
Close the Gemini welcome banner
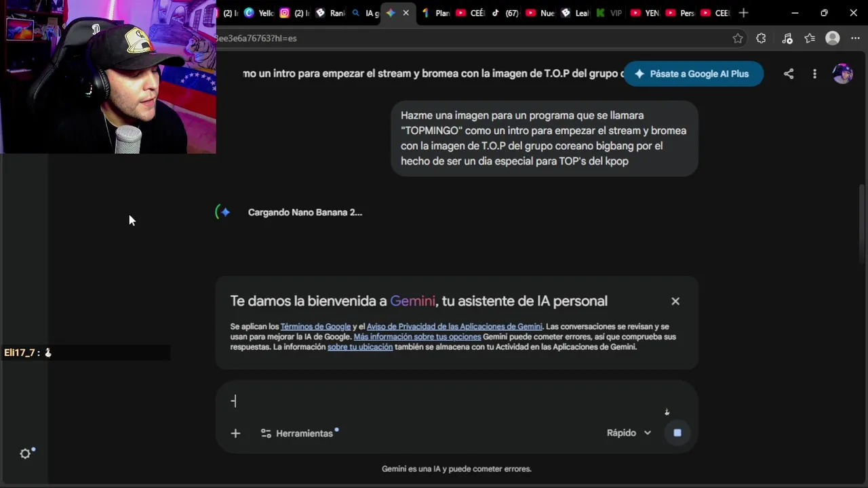[x=675, y=301]
